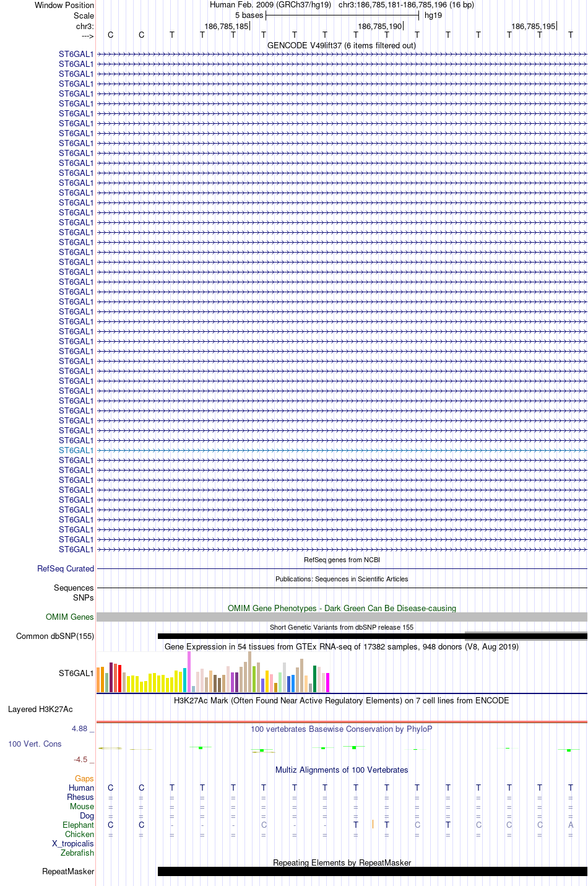
Task: Select the Rhesus species label
Action: (x=80, y=797)
